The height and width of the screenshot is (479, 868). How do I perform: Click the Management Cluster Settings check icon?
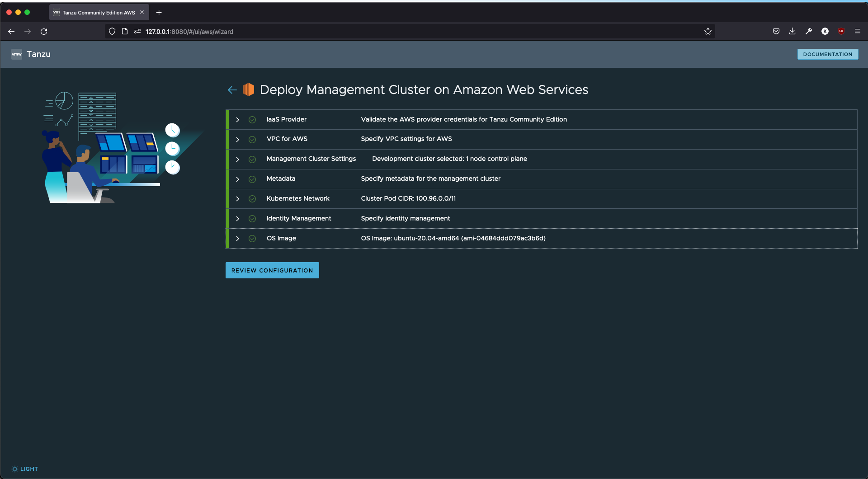tap(252, 160)
